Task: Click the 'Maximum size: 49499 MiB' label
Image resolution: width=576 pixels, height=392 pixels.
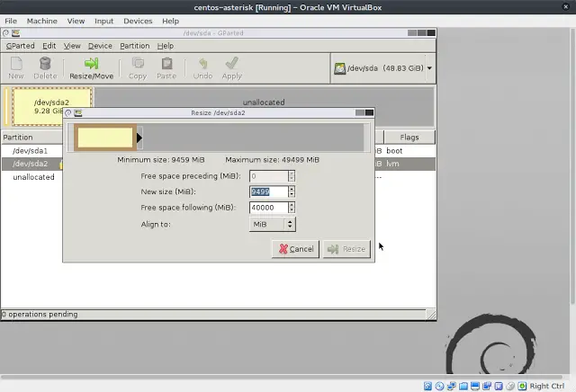Action: pos(272,160)
